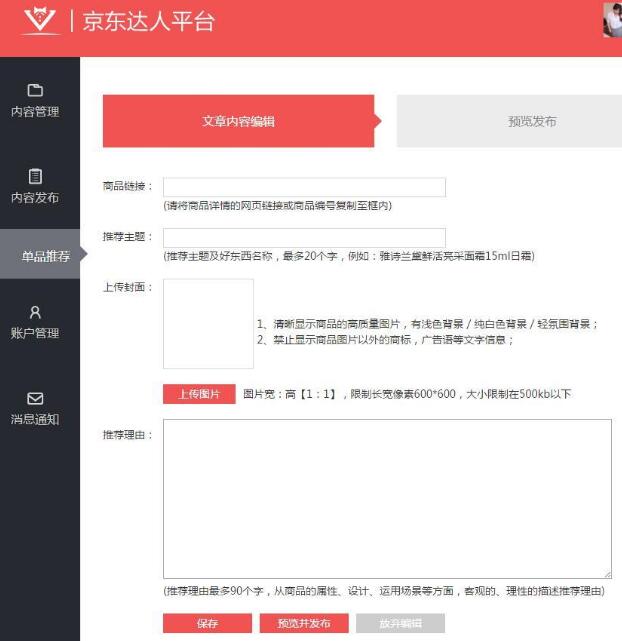The height and width of the screenshot is (641, 622).
Task: Switch to the 预览发布 step tab
Action: click(x=509, y=121)
